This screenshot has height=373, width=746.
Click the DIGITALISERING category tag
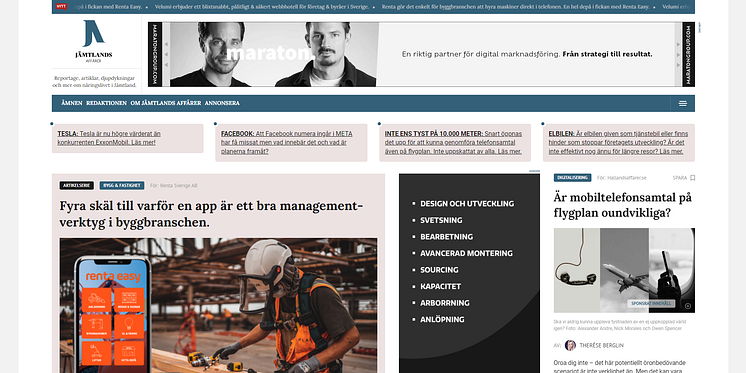click(572, 178)
